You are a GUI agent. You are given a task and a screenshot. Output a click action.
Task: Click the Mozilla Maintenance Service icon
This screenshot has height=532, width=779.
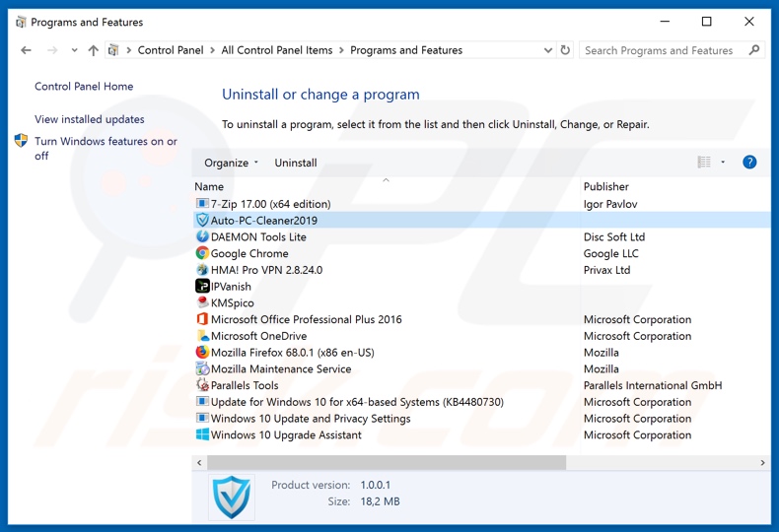(x=202, y=368)
